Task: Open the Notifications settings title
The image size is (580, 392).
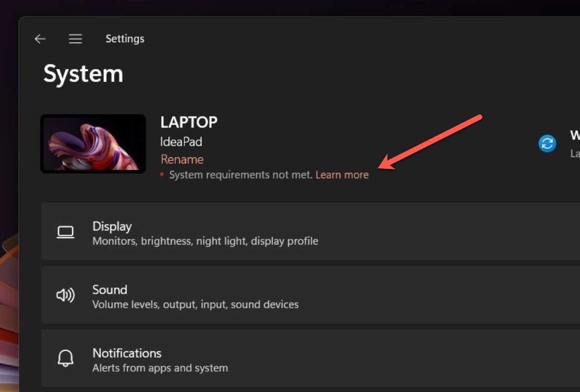Action: [x=127, y=353]
